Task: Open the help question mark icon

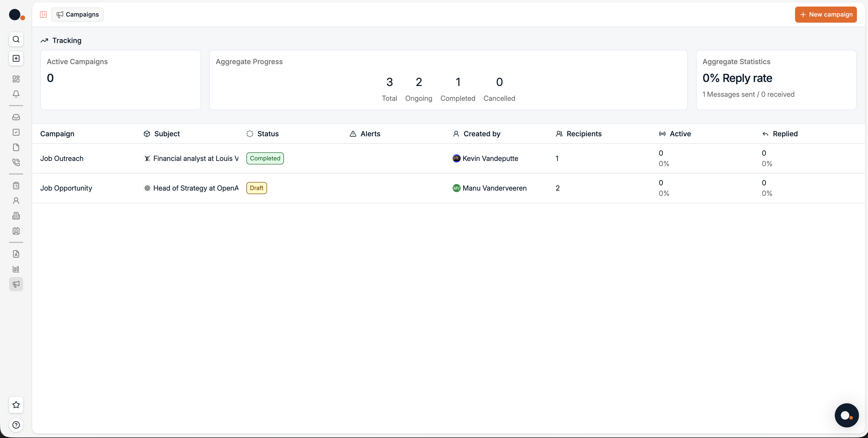Action: (x=16, y=425)
